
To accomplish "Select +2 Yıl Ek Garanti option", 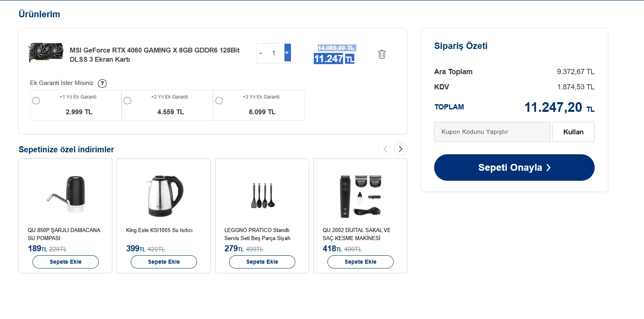I will [128, 101].
